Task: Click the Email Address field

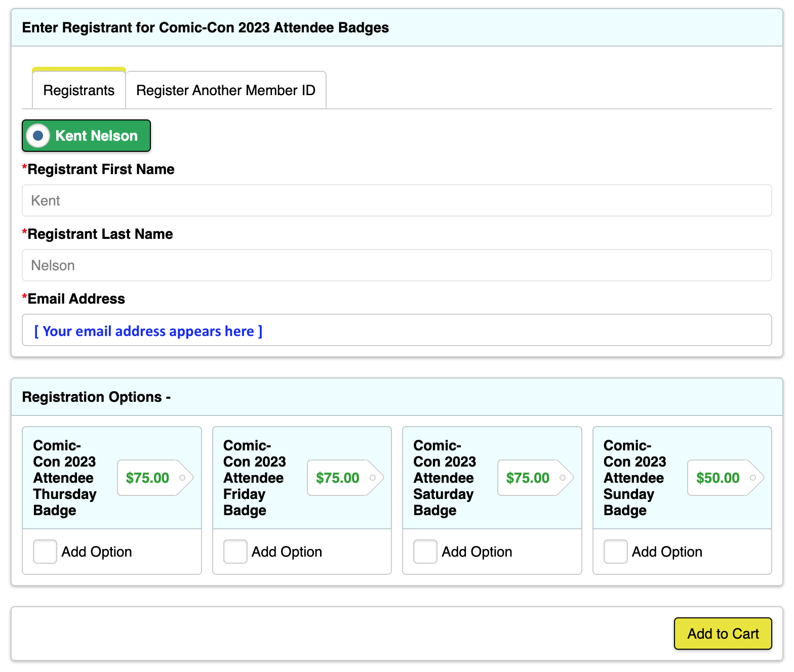Action: tap(396, 330)
